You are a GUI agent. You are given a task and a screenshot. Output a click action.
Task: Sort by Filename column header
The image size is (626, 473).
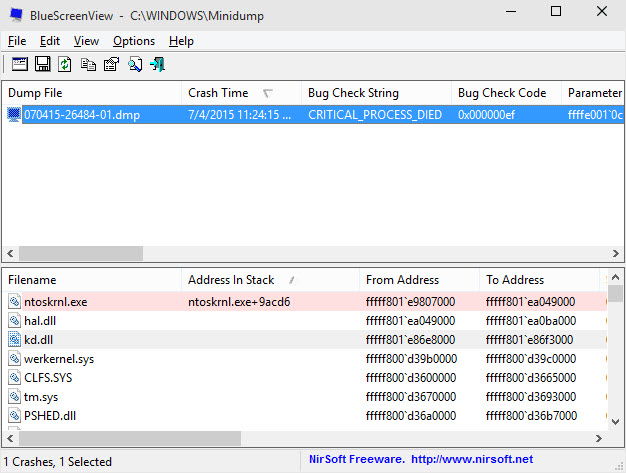coord(92,280)
